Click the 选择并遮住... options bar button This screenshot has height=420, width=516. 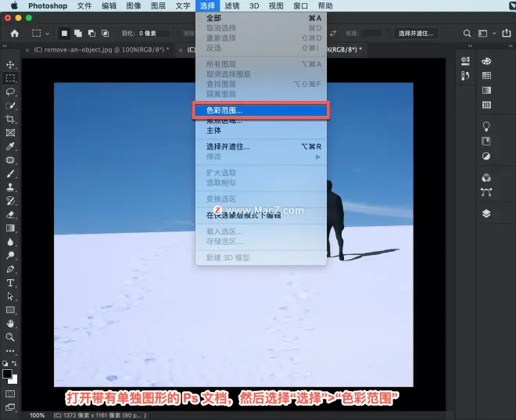(x=416, y=34)
